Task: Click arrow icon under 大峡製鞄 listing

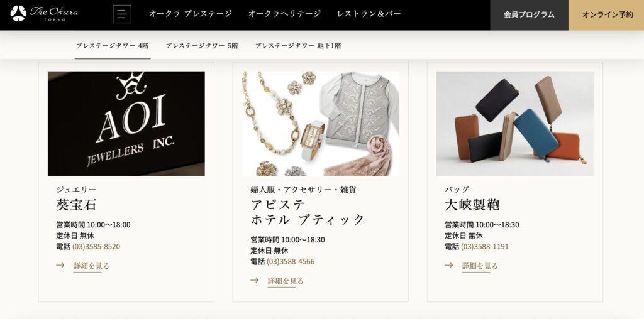Action: point(449,265)
